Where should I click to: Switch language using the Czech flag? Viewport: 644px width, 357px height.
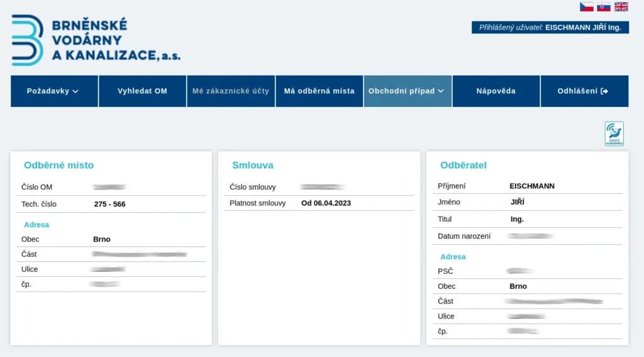tap(586, 7)
